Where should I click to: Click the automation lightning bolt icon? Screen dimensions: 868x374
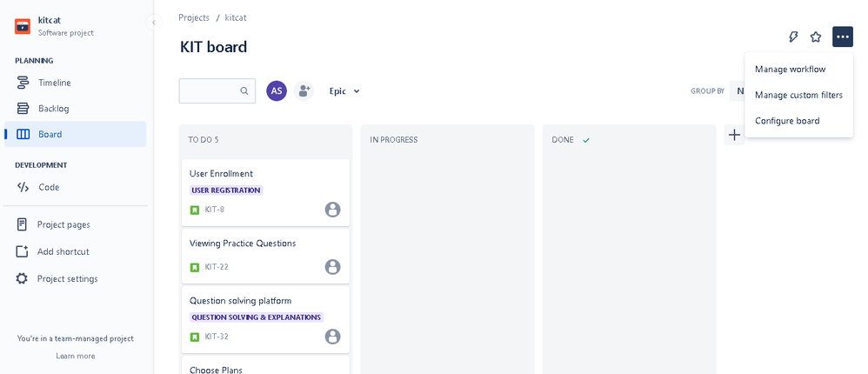(793, 37)
